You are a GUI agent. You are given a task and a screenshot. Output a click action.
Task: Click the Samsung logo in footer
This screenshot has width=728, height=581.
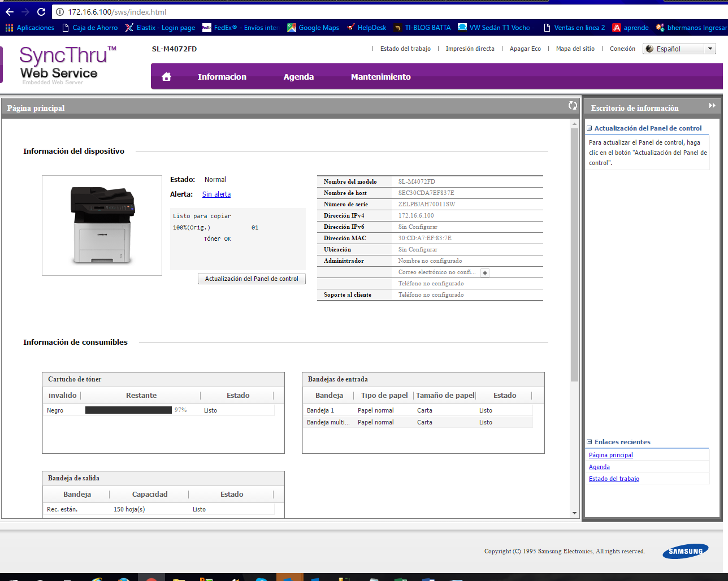[686, 551]
